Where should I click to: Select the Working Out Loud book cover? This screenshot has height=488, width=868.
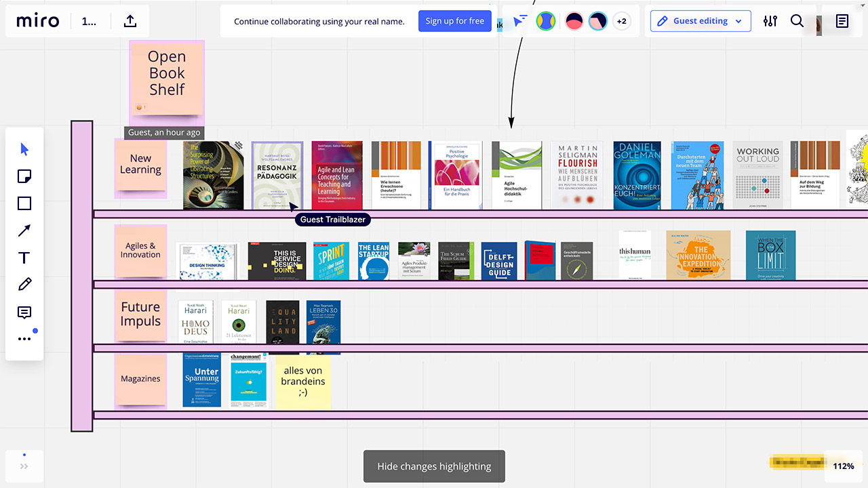pos(757,176)
